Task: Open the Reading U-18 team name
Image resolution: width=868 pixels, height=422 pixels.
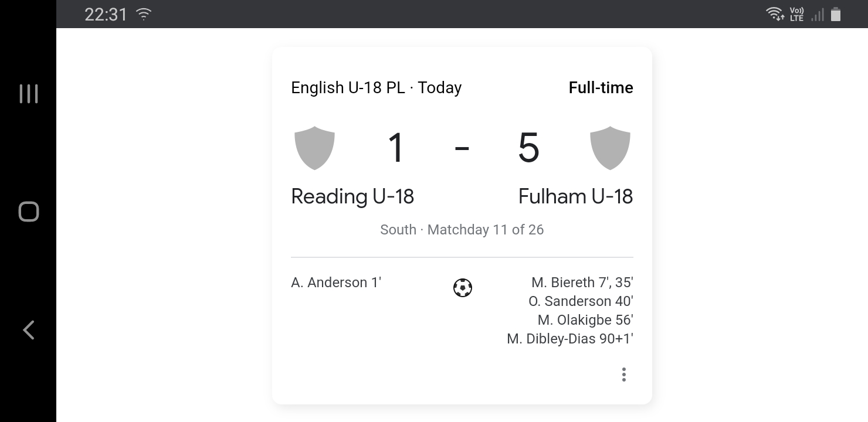Action: [x=352, y=196]
